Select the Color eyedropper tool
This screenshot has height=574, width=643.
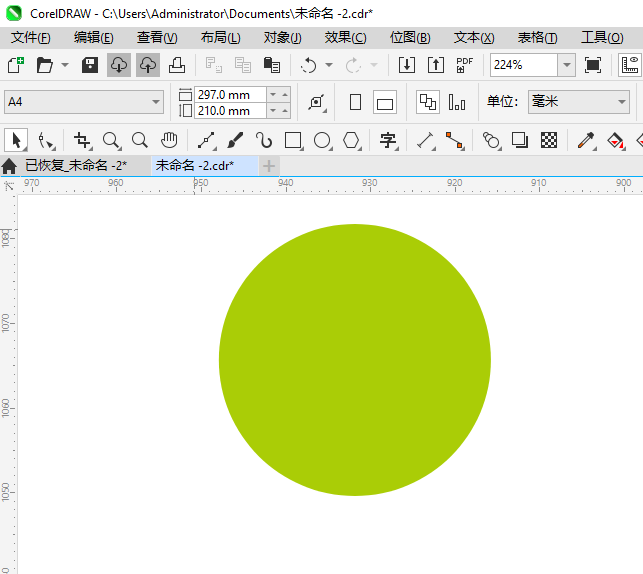586,141
